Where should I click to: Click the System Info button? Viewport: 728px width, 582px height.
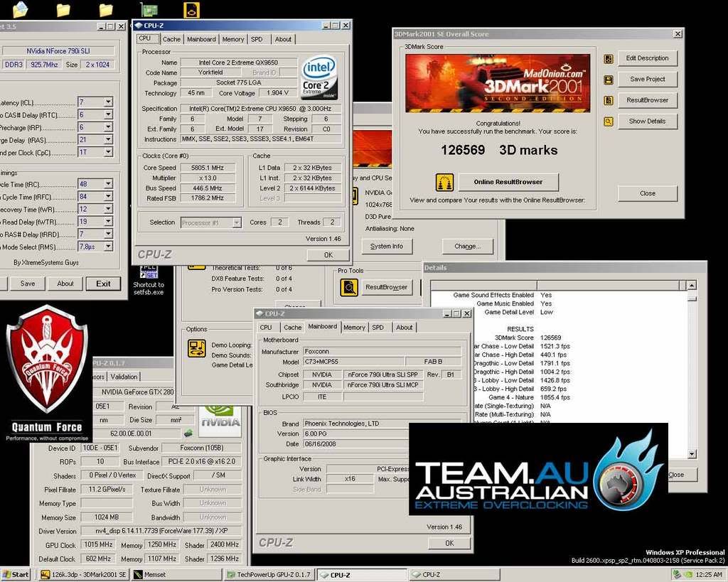[x=387, y=247]
